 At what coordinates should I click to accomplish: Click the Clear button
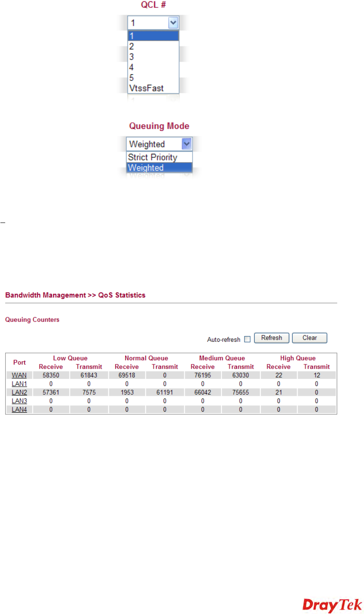pyautogui.click(x=310, y=338)
